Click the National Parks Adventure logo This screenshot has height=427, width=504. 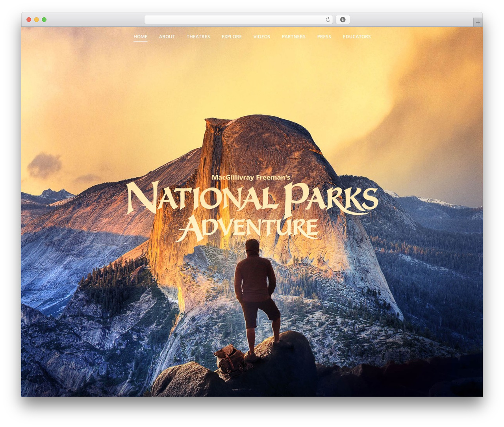click(252, 208)
